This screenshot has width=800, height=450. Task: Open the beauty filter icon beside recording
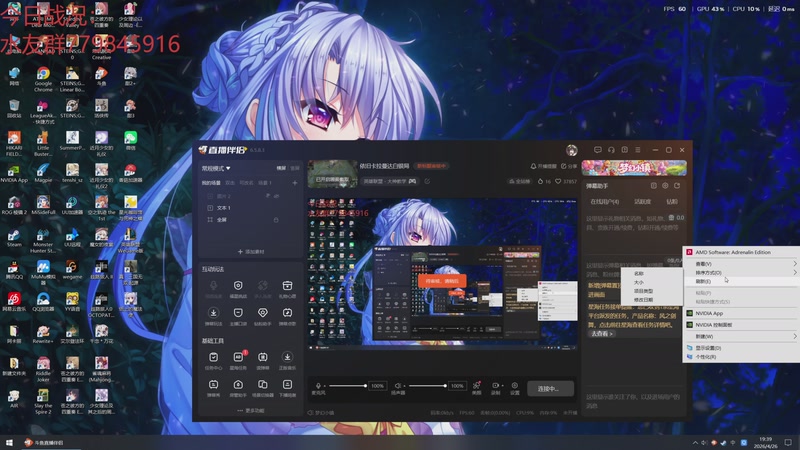(x=477, y=388)
